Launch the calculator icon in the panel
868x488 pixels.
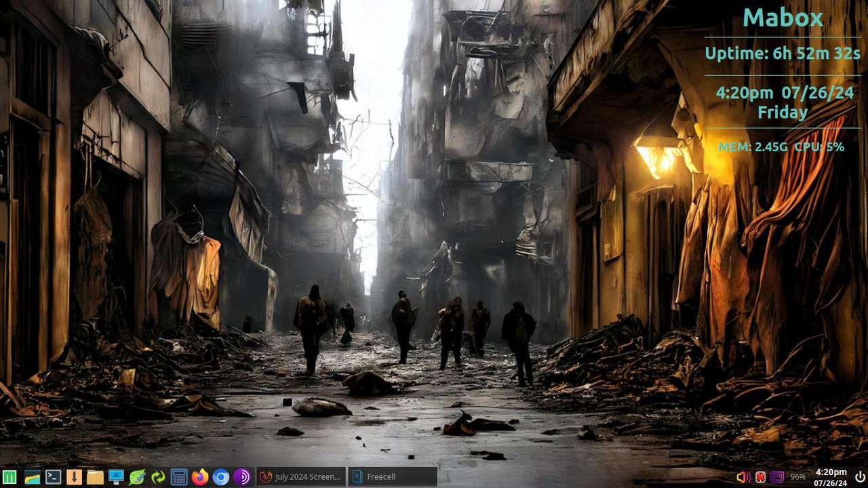click(x=179, y=477)
